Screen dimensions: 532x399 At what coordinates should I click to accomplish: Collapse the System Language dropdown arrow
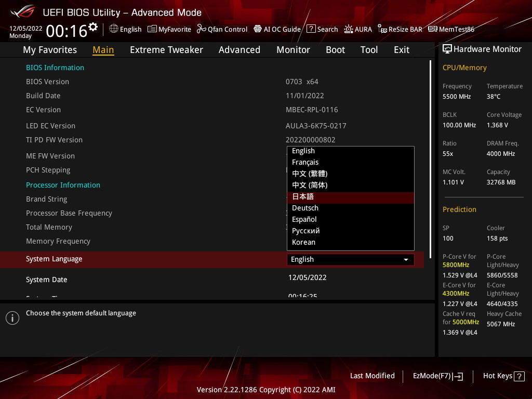click(406, 260)
